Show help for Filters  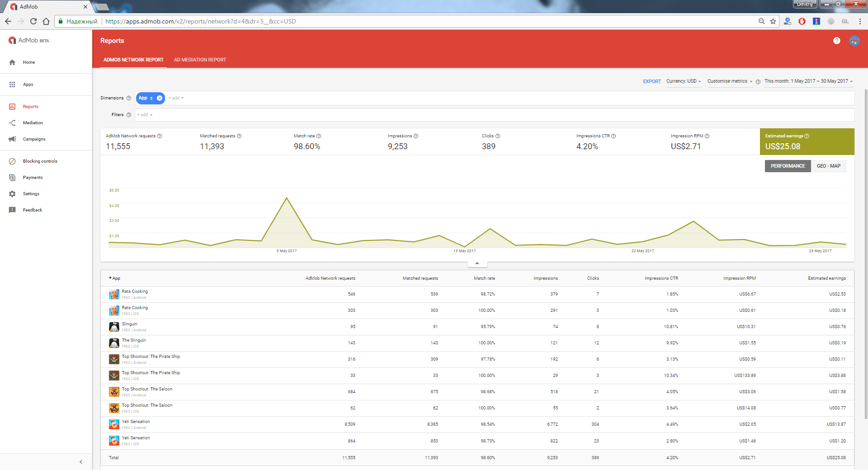tap(129, 115)
